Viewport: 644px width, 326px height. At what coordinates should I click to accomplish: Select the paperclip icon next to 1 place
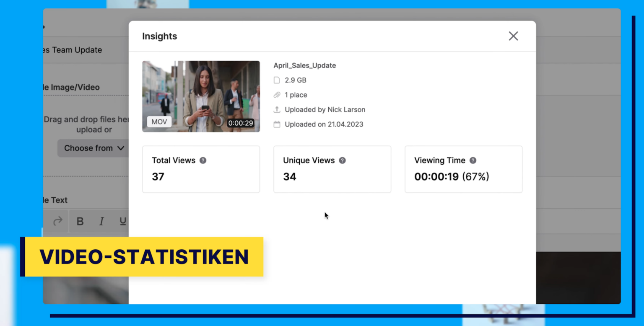(277, 95)
